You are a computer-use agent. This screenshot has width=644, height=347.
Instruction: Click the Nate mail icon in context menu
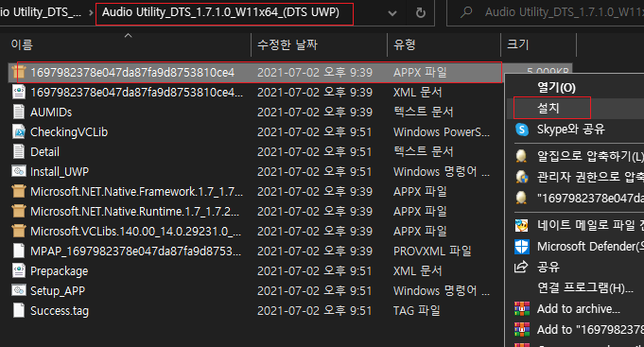coord(522,225)
